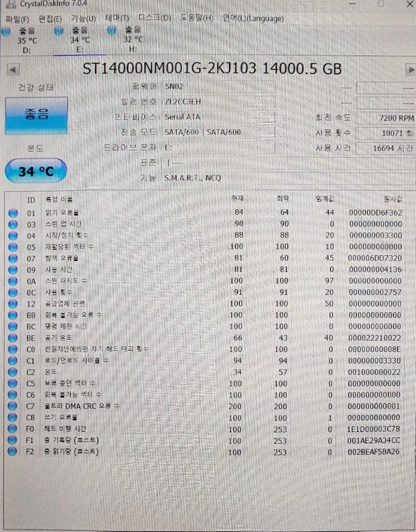Click the status icon of row 09
This screenshot has height=532, width=416.
click(13, 270)
